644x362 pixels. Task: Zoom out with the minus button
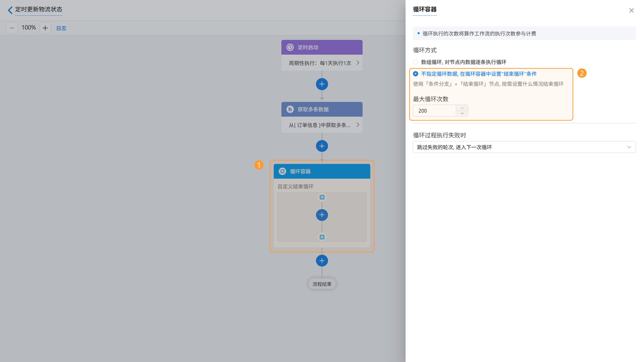[x=12, y=28]
